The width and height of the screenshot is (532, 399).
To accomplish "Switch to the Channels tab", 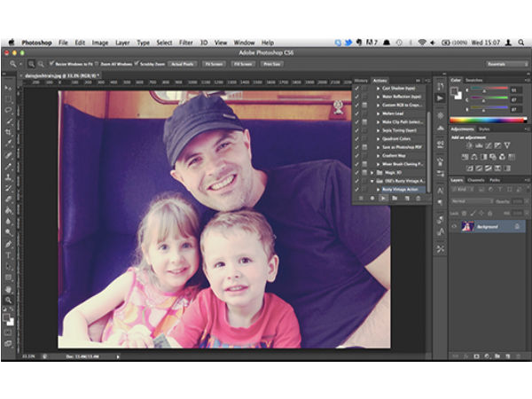I will click(x=476, y=180).
